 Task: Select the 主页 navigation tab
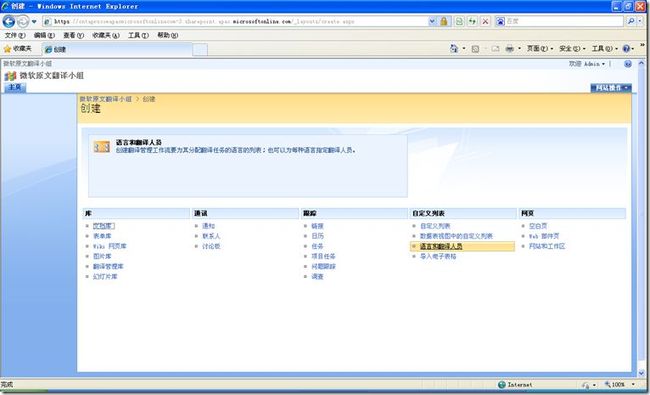click(x=15, y=87)
